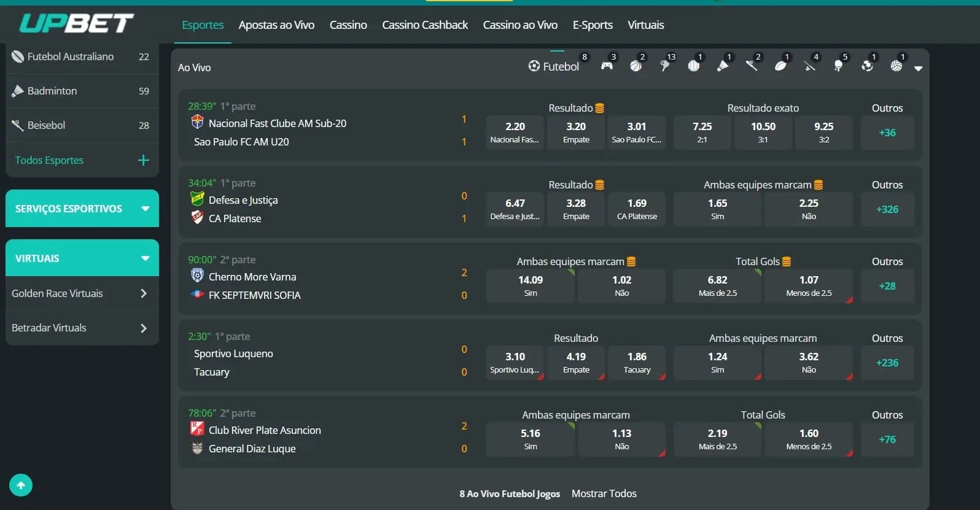Click the UPBET logo
This screenshot has width=980, height=510.
(76, 23)
